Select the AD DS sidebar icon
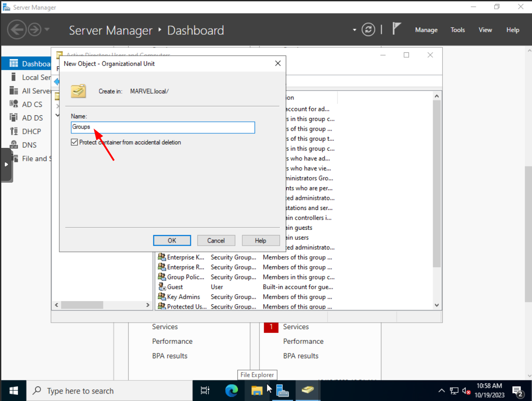Viewport: 532px width, 401px height. click(14, 118)
